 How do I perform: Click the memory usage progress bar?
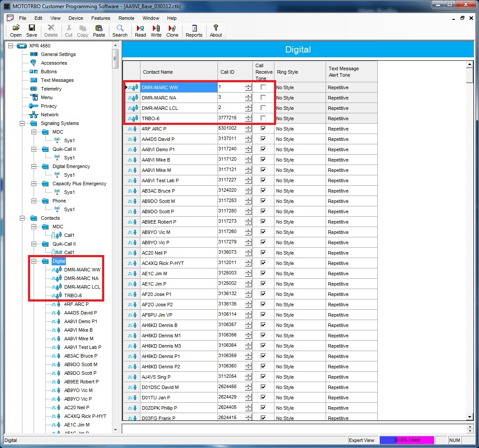[x=407, y=440]
